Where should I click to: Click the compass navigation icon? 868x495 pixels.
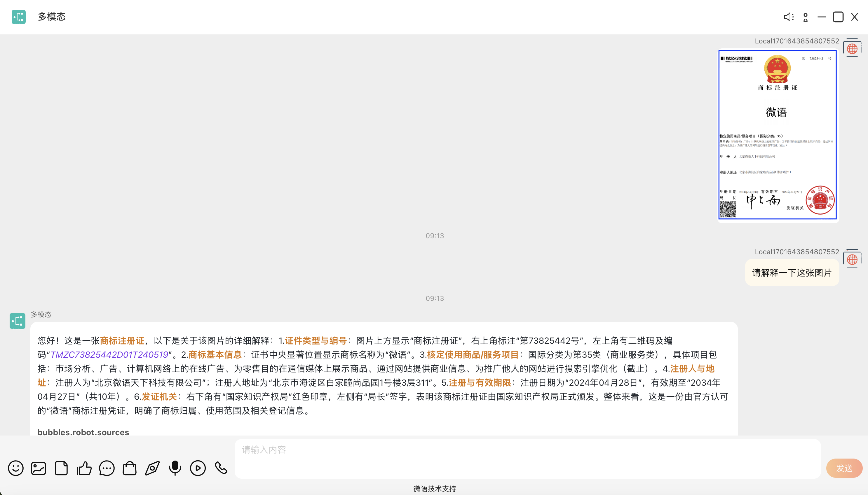pyautogui.click(x=152, y=468)
